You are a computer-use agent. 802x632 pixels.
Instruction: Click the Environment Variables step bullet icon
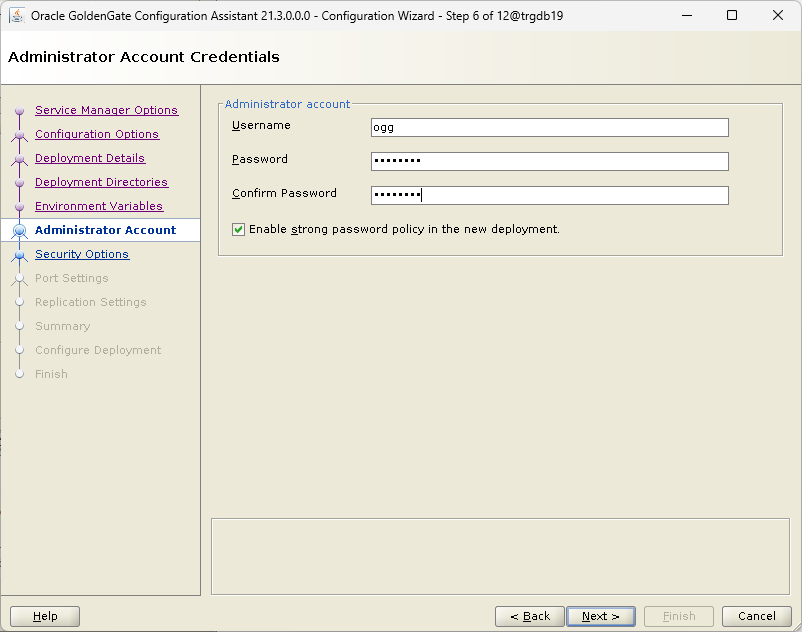click(19, 207)
